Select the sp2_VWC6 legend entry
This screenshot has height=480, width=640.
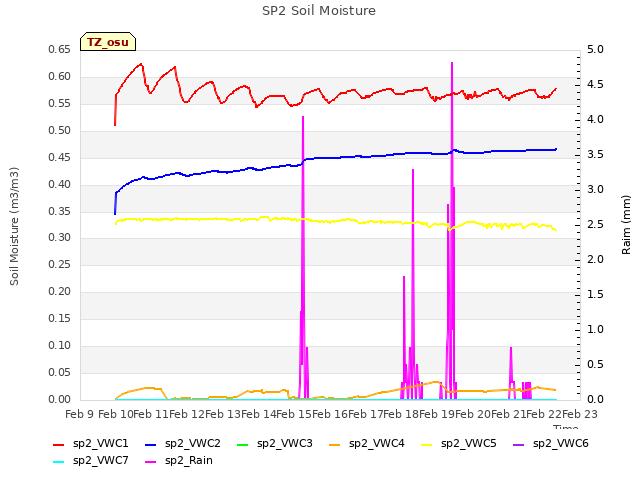pyautogui.click(x=551, y=444)
